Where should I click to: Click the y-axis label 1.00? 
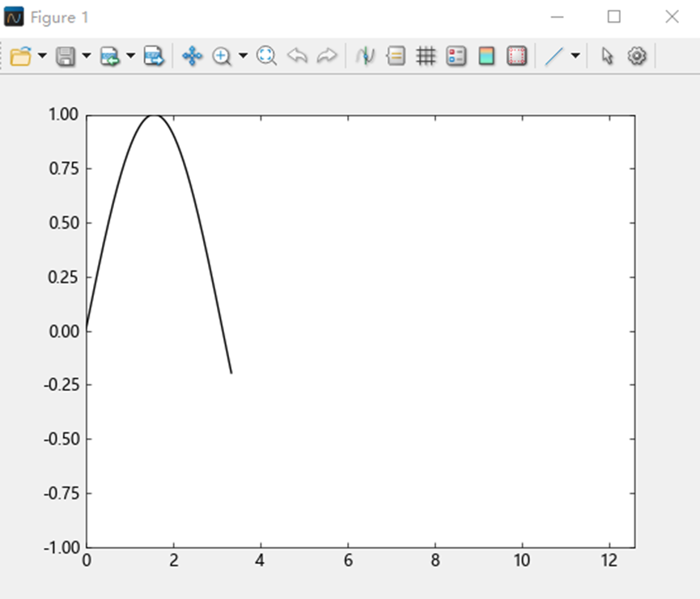click(x=63, y=115)
